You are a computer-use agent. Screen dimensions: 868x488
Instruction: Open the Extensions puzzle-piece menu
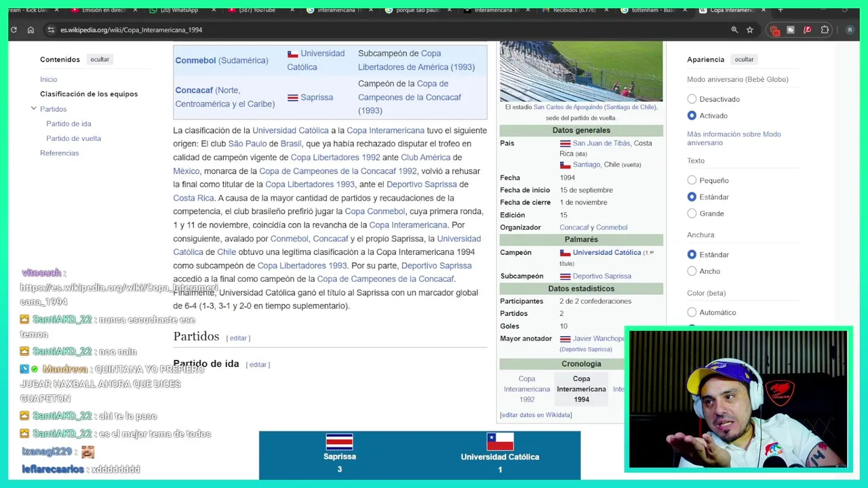[x=825, y=30]
